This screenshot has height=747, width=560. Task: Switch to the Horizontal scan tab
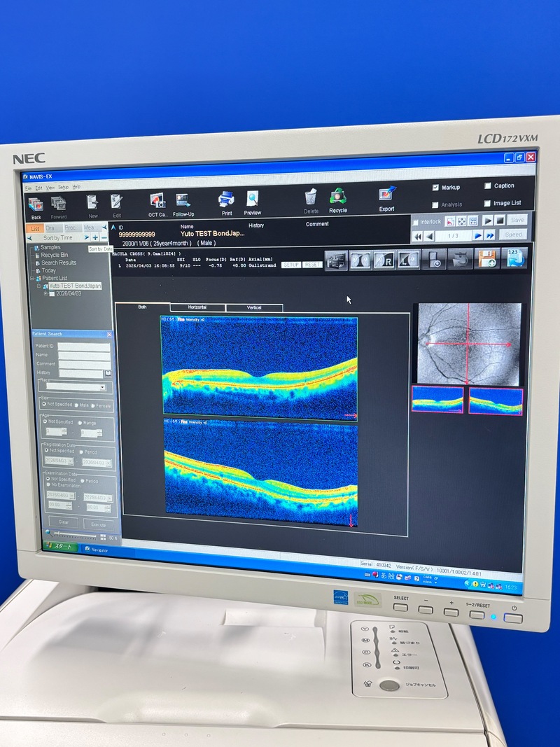(x=197, y=307)
